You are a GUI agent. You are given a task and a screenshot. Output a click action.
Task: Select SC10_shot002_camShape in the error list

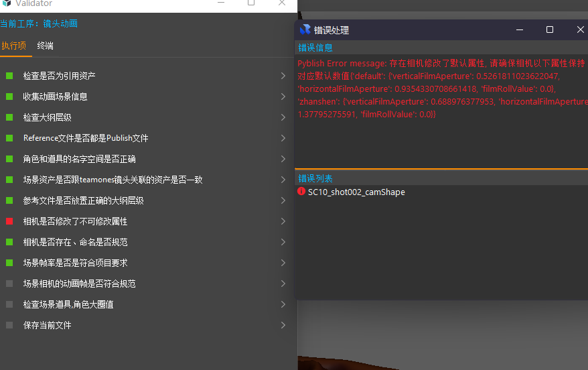tap(356, 192)
